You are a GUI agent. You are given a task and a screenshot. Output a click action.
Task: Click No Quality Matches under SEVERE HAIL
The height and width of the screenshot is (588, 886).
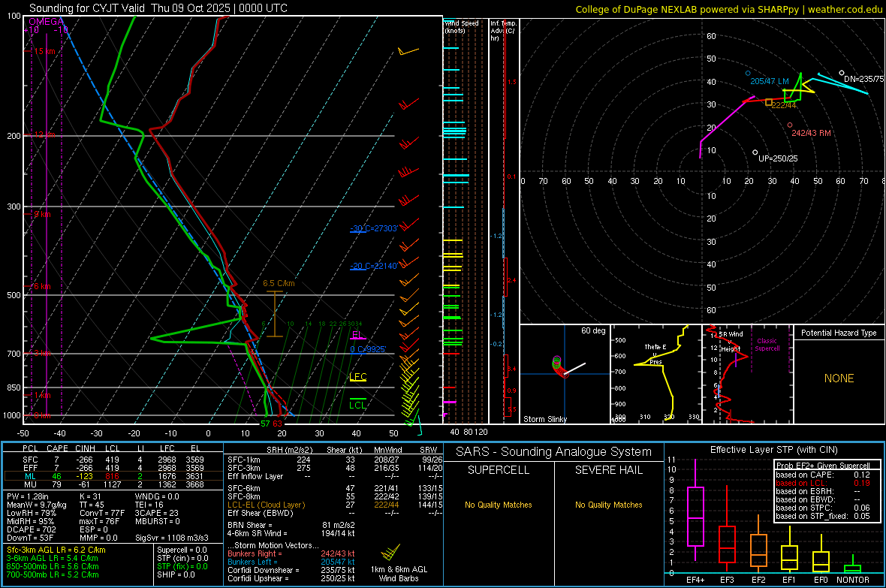click(608, 505)
